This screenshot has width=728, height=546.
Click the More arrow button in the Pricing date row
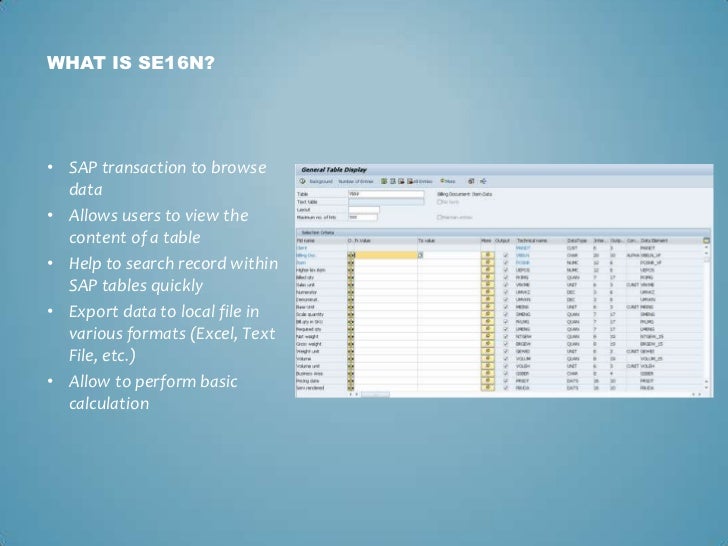tap(488, 381)
